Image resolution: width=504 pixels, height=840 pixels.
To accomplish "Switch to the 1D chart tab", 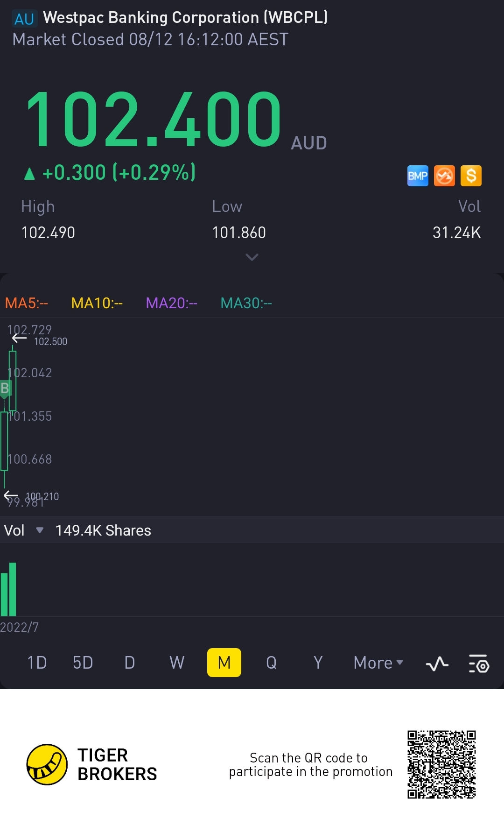I will tap(37, 663).
